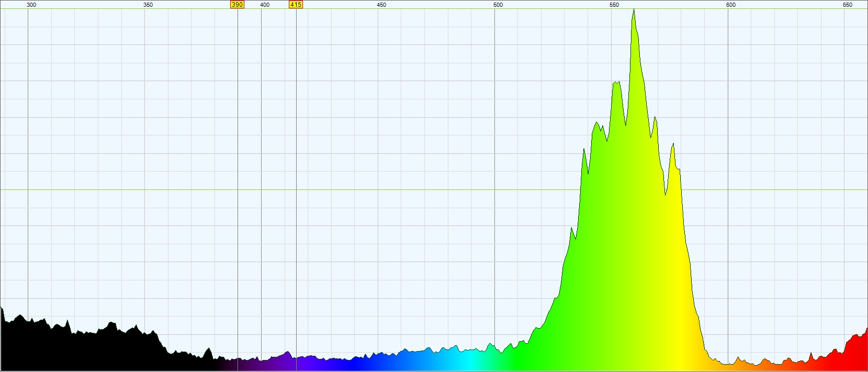This screenshot has height=372, width=868.
Task: Click the 450 wavelength axis label
Action: pos(381,5)
